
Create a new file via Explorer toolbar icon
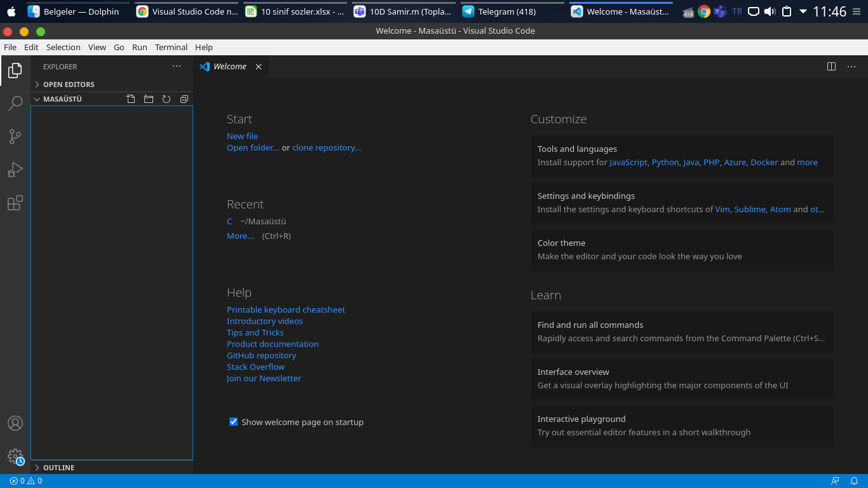[131, 99]
